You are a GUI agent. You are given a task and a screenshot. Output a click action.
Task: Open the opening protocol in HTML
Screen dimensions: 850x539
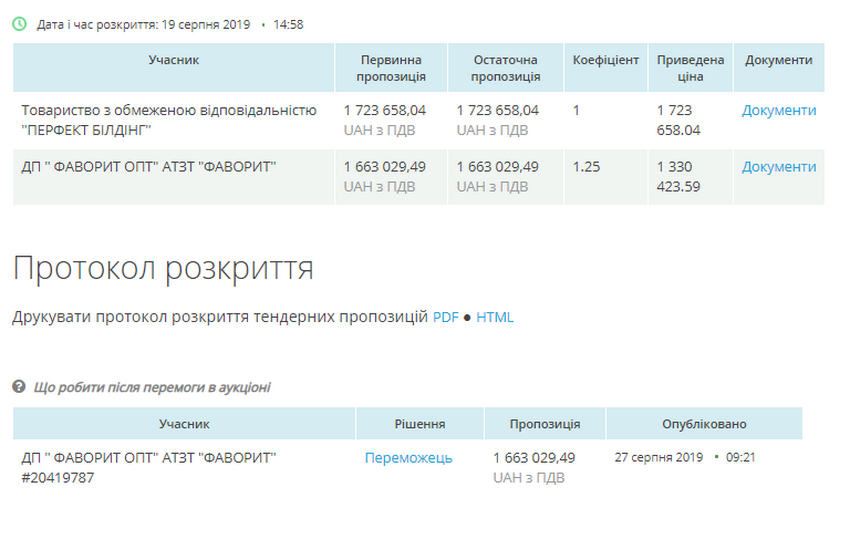(495, 318)
